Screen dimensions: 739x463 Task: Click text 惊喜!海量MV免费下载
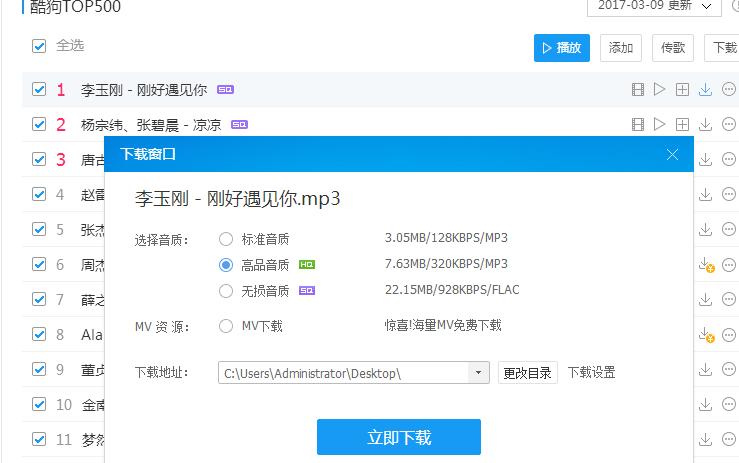pos(443,325)
